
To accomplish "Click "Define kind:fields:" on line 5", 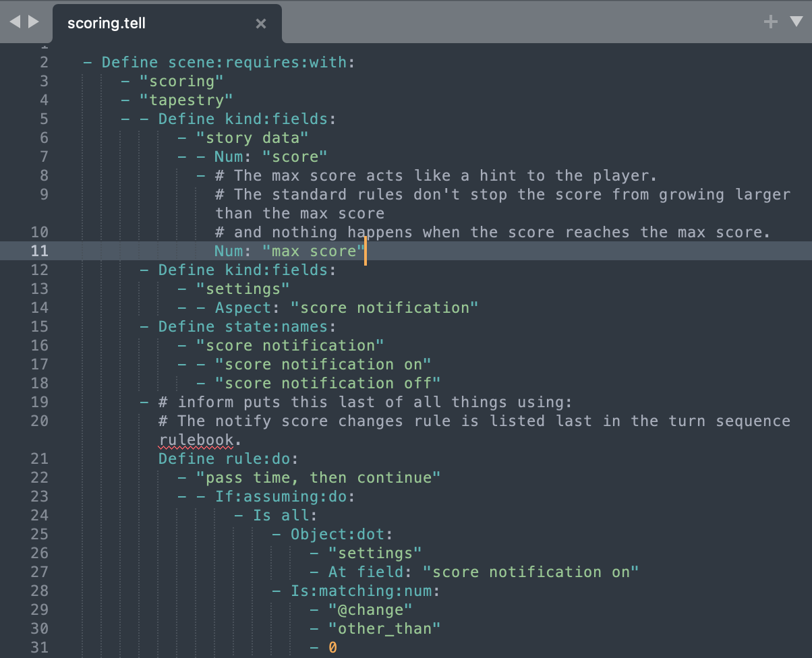I will pyautogui.click(x=248, y=119).
